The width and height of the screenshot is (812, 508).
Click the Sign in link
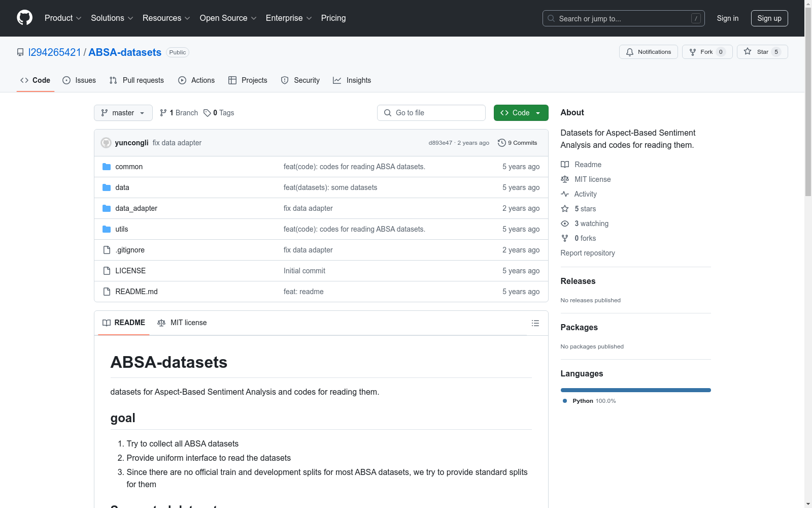(728, 18)
